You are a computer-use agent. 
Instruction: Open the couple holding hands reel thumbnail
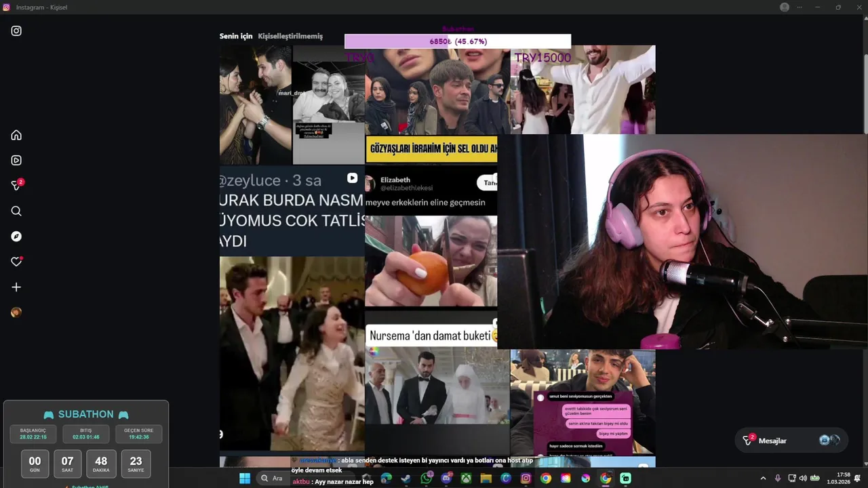pos(256,105)
